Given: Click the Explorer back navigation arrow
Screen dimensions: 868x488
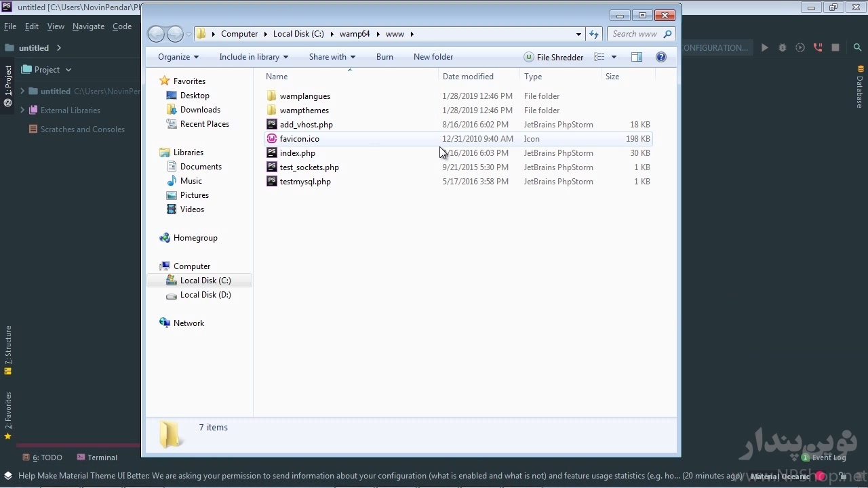Looking at the screenshot, I should click(156, 34).
